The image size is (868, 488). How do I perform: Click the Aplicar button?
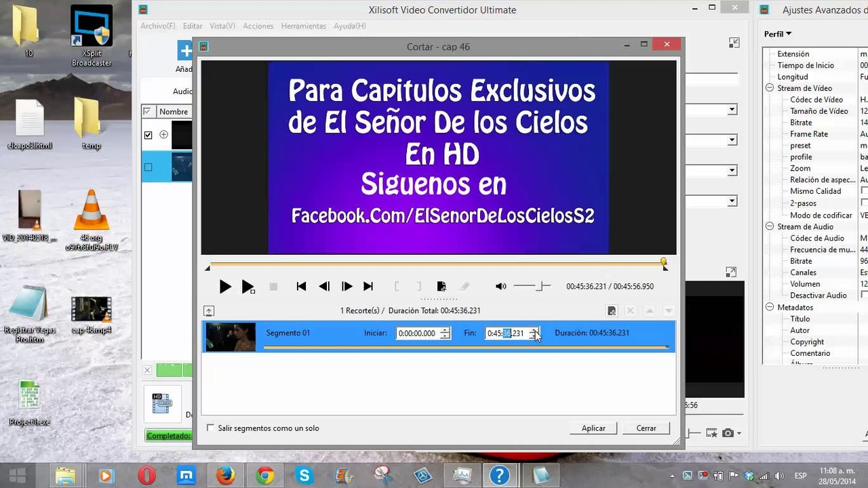pyautogui.click(x=593, y=428)
